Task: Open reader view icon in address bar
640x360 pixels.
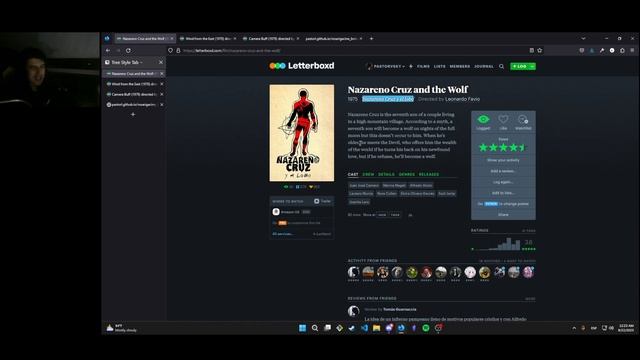Action: pyautogui.click(x=531, y=50)
